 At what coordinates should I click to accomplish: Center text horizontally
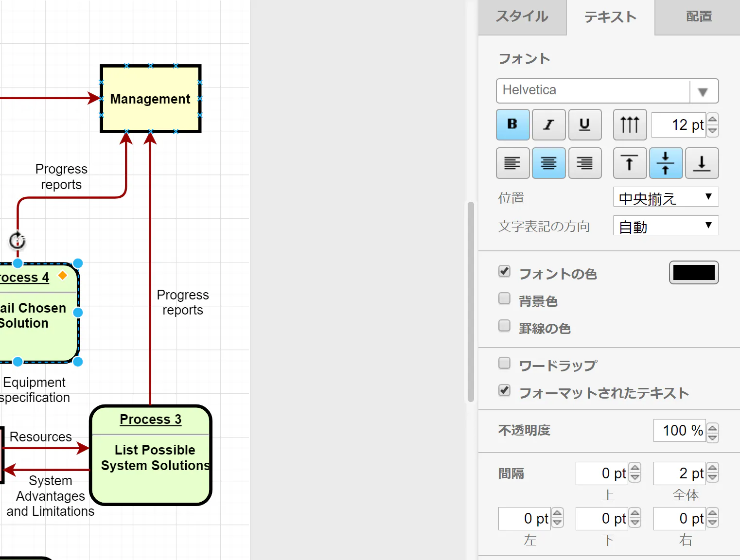[548, 163]
